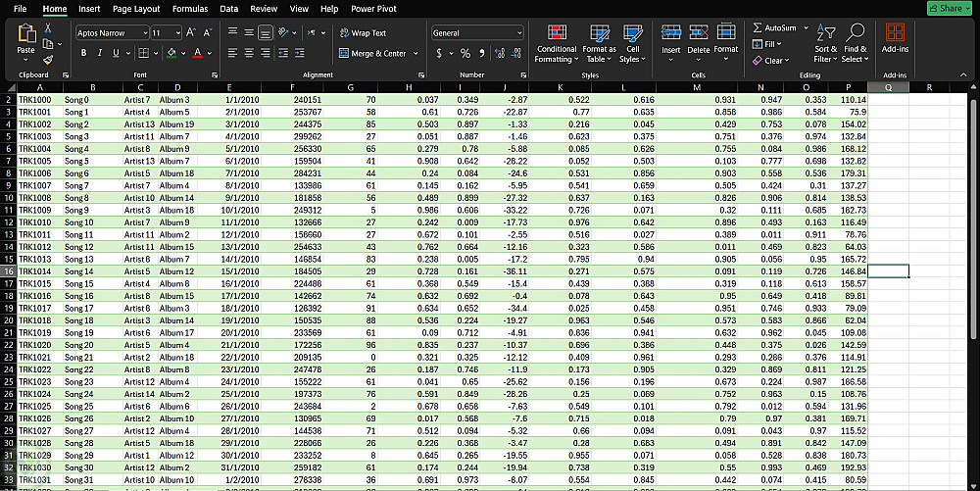The width and height of the screenshot is (980, 491).
Task: Click Increase Font Size icon
Action: (191, 32)
